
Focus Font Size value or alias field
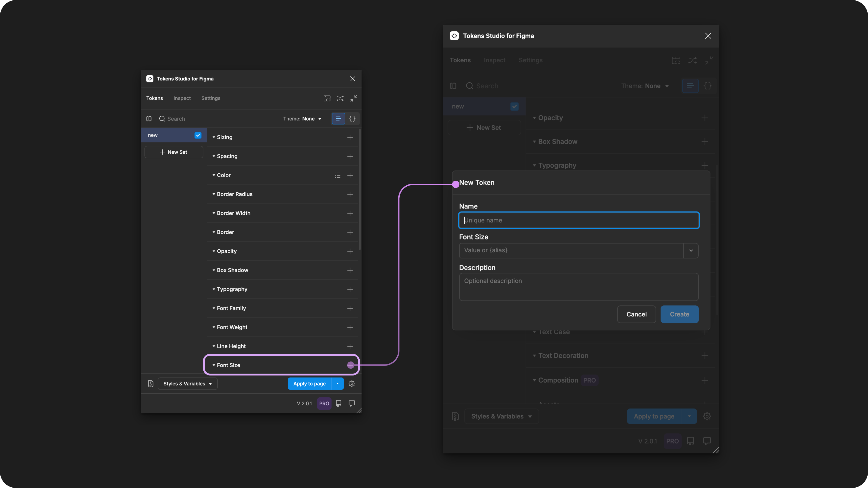(x=571, y=251)
